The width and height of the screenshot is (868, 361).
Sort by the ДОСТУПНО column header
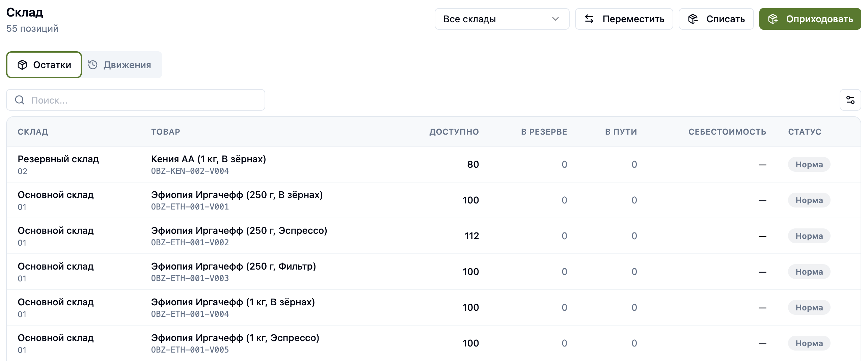[454, 132]
